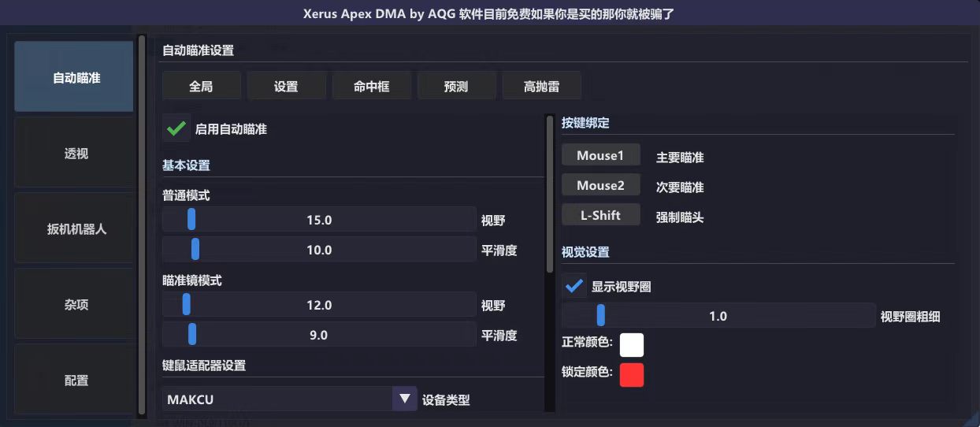Open the MAKCU device type dropdown arrow
The width and height of the screenshot is (980, 427).
tap(404, 399)
